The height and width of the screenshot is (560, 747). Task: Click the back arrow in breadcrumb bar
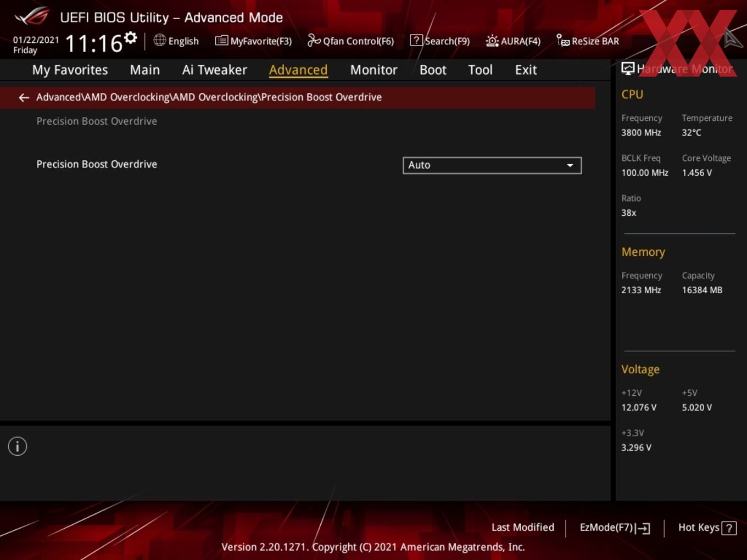[x=24, y=98]
